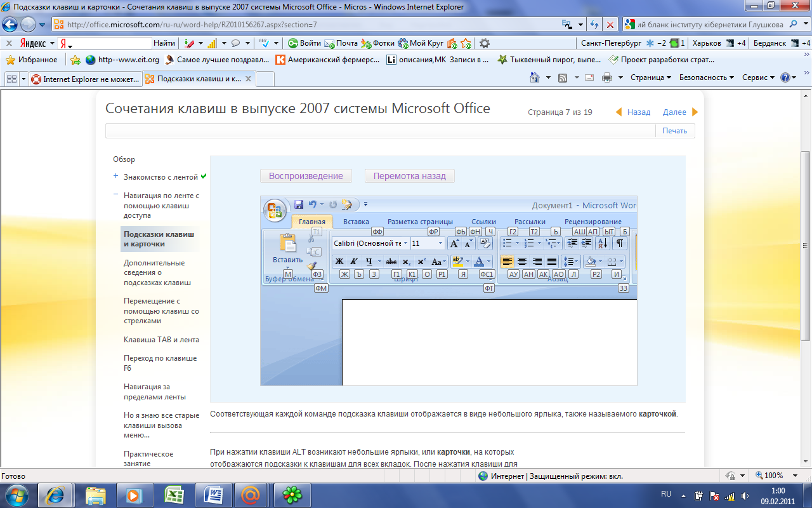Toggle Bold Ж in the Word demo ribbon
Viewport: 812px width, 508px height.
pyautogui.click(x=339, y=261)
